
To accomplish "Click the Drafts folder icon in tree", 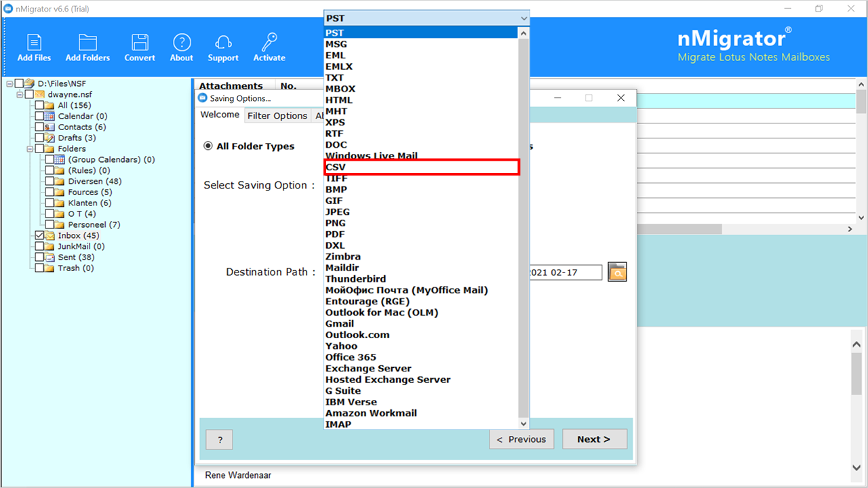I will click(x=50, y=138).
